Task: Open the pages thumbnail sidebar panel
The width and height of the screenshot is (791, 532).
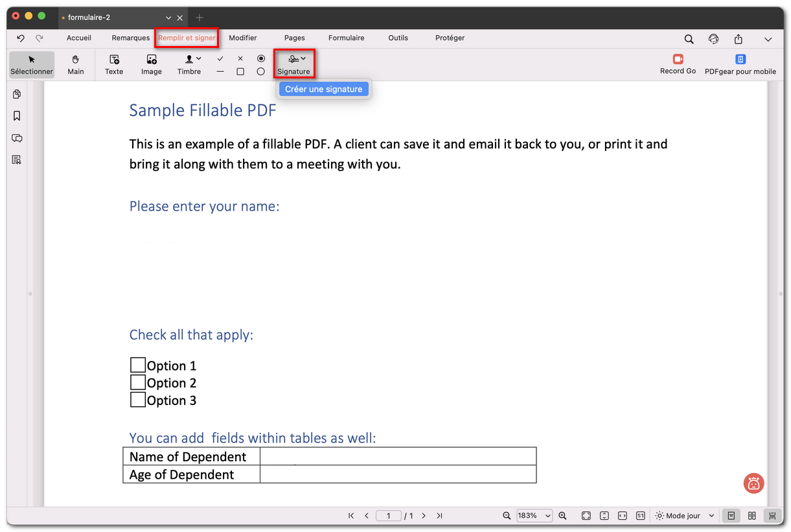Action: (x=17, y=95)
